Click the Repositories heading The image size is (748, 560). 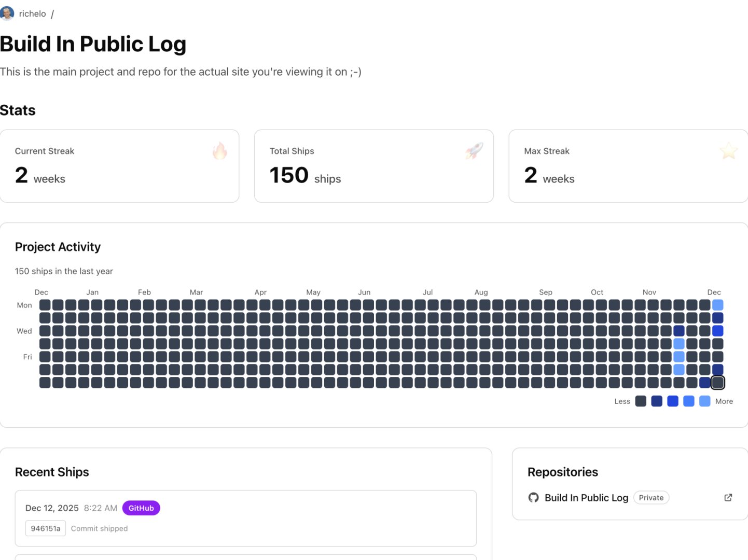[563, 472]
